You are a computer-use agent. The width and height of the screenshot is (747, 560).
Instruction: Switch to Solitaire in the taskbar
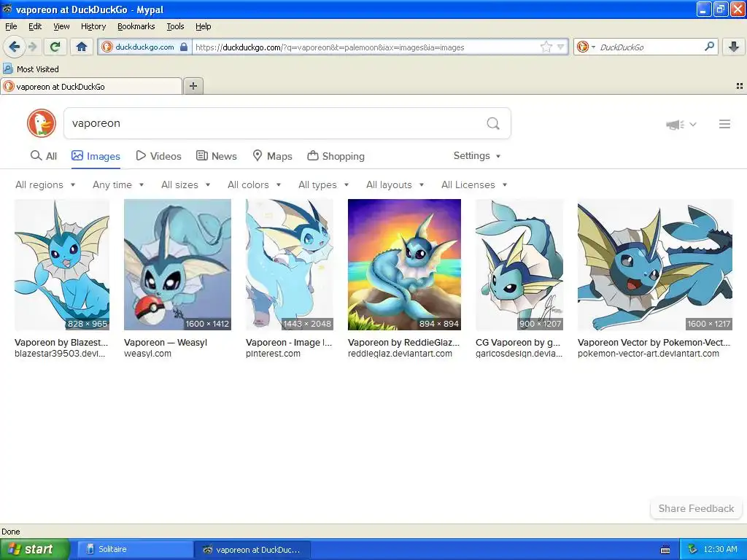point(135,550)
